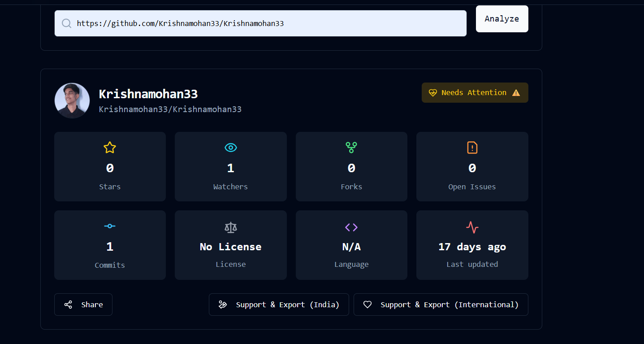
Task: Click the Watchers label
Action: click(230, 187)
